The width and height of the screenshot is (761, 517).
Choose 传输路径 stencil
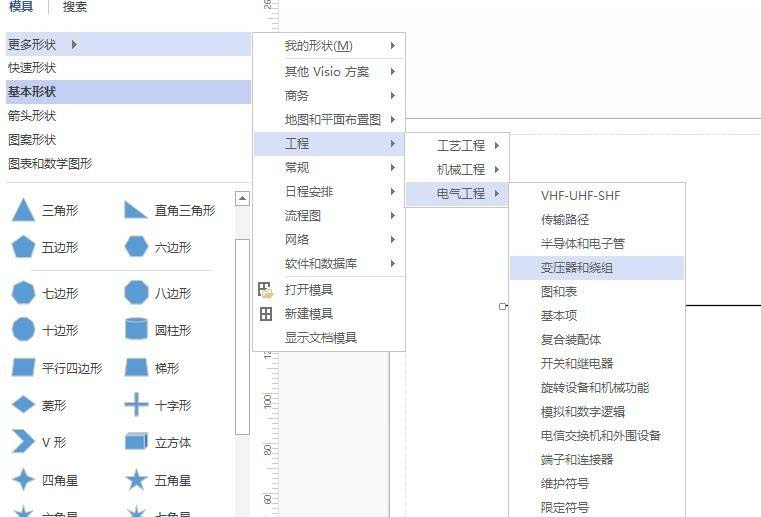[x=597, y=220]
